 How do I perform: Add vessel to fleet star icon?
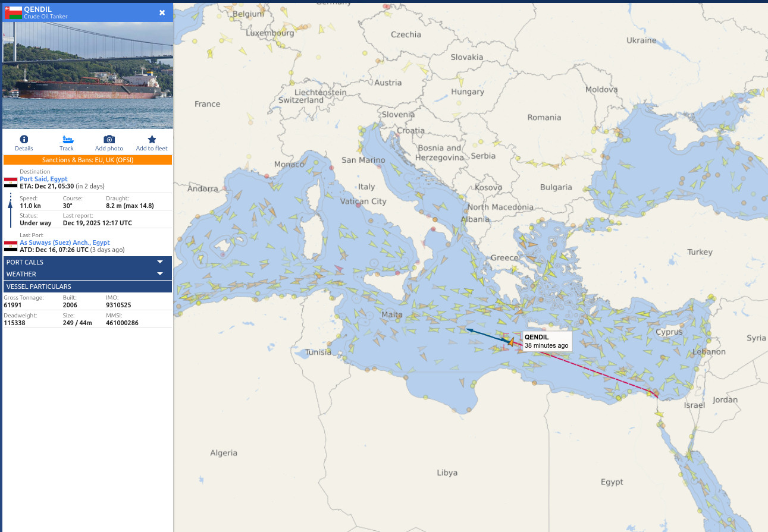152,139
